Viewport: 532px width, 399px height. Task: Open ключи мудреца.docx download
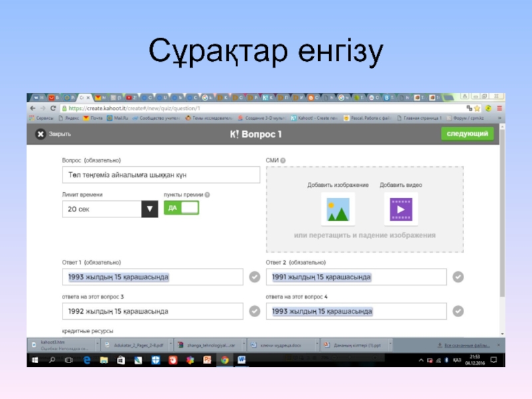(x=281, y=345)
